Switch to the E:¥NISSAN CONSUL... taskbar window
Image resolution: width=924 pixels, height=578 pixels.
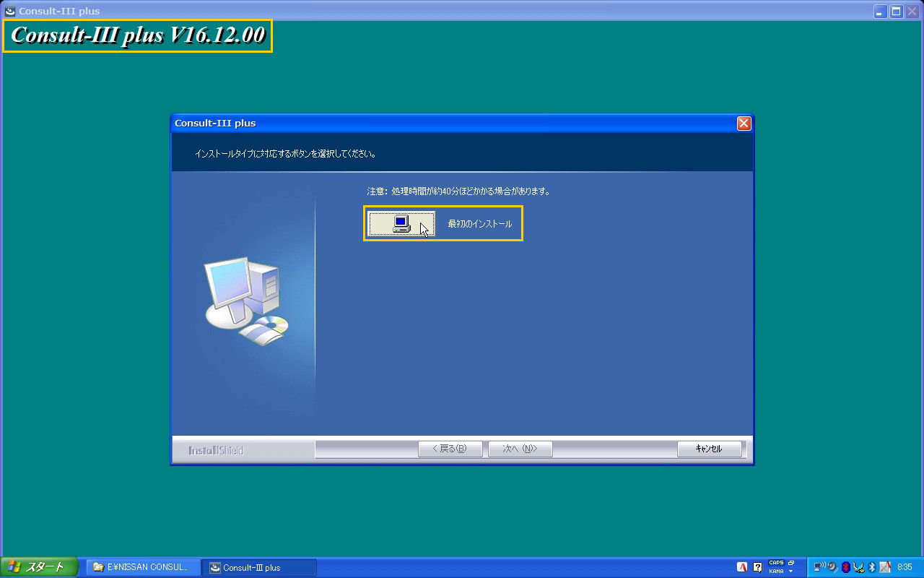click(x=144, y=568)
